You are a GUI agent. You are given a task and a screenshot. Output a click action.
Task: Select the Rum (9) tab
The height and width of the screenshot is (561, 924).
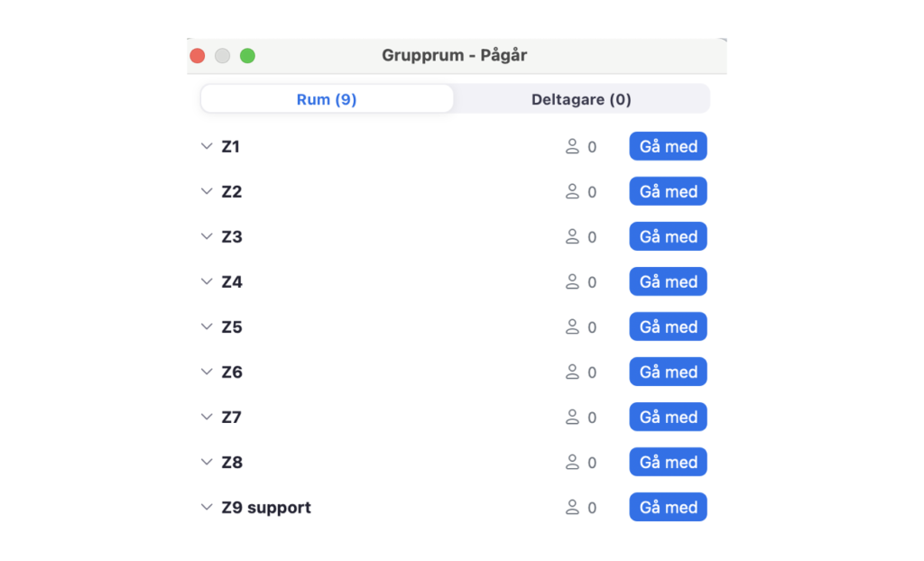pyautogui.click(x=327, y=99)
